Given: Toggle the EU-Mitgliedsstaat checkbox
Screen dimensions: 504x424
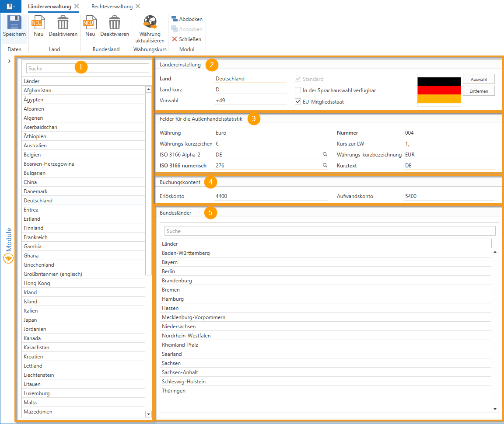Looking at the screenshot, I should 298,102.
